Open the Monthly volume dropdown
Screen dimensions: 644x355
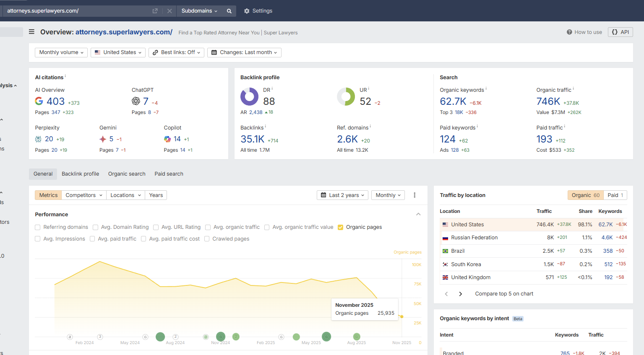(x=61, y=52)
